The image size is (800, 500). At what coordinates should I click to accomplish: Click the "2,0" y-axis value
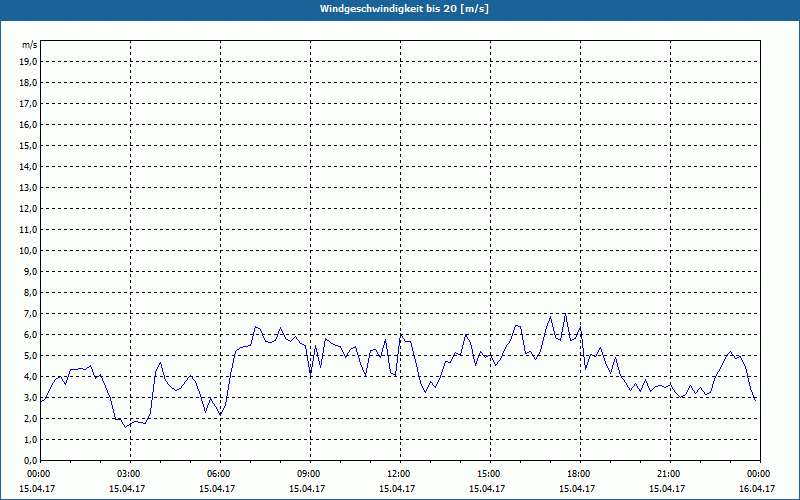coord(31,418)
